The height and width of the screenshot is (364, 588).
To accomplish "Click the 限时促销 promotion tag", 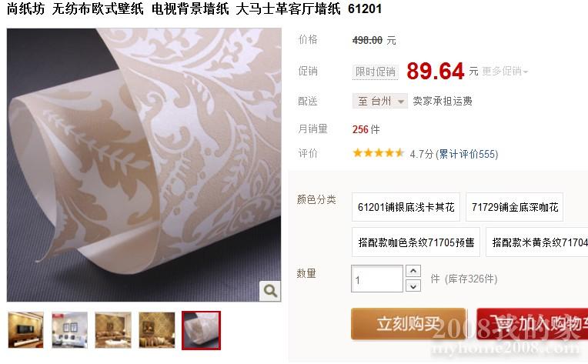I will (376, 72).
